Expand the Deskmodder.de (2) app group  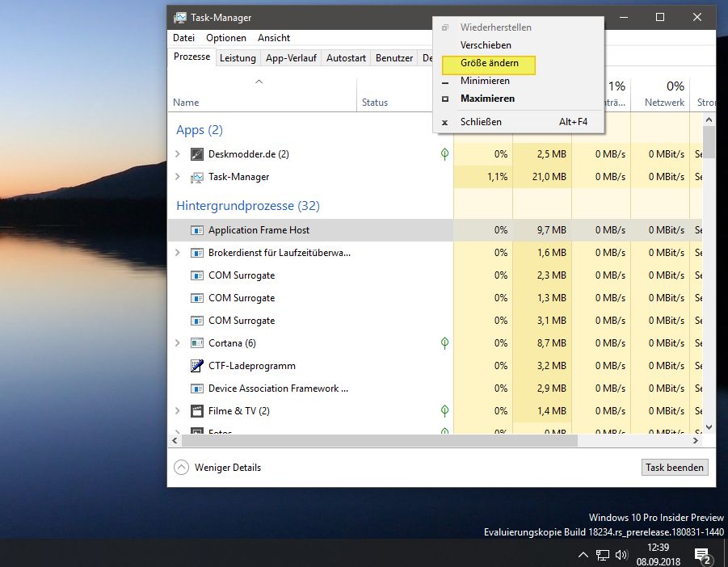[178, 153]
